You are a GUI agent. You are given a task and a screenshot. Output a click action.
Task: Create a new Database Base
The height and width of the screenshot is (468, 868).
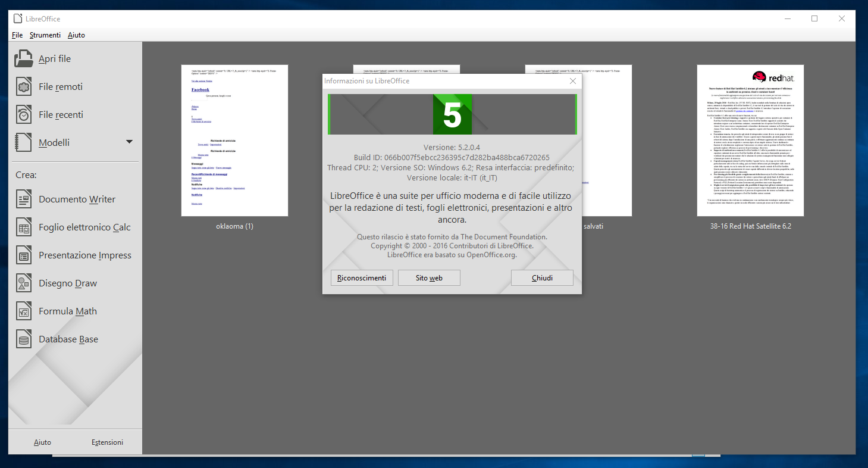(x=68, y=339)
